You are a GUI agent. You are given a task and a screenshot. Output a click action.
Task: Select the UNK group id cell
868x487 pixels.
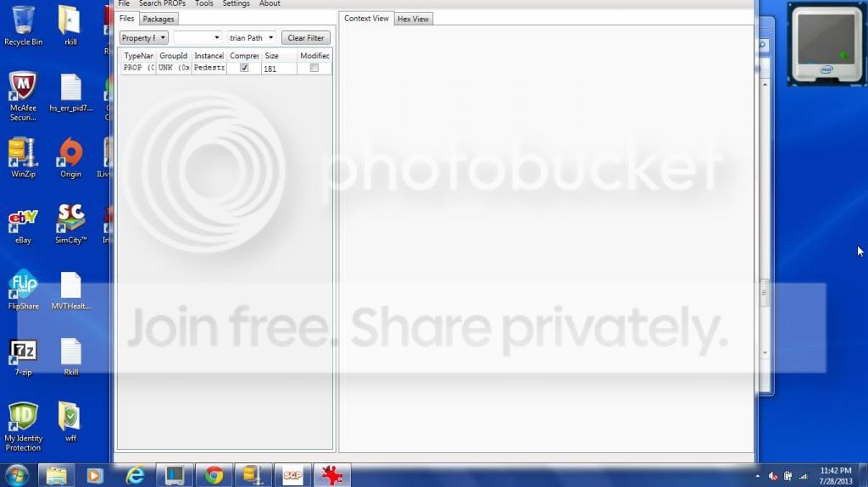tap(174, 68)
